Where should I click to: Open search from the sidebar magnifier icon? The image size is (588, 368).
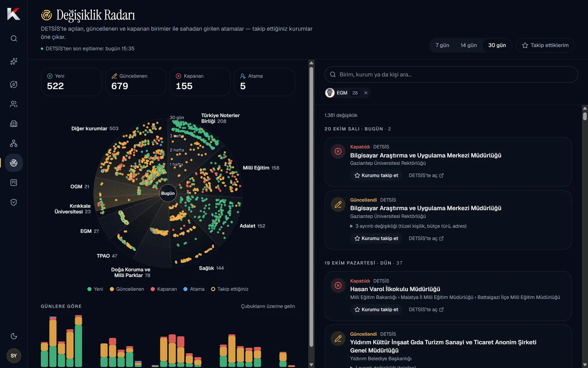14,38
